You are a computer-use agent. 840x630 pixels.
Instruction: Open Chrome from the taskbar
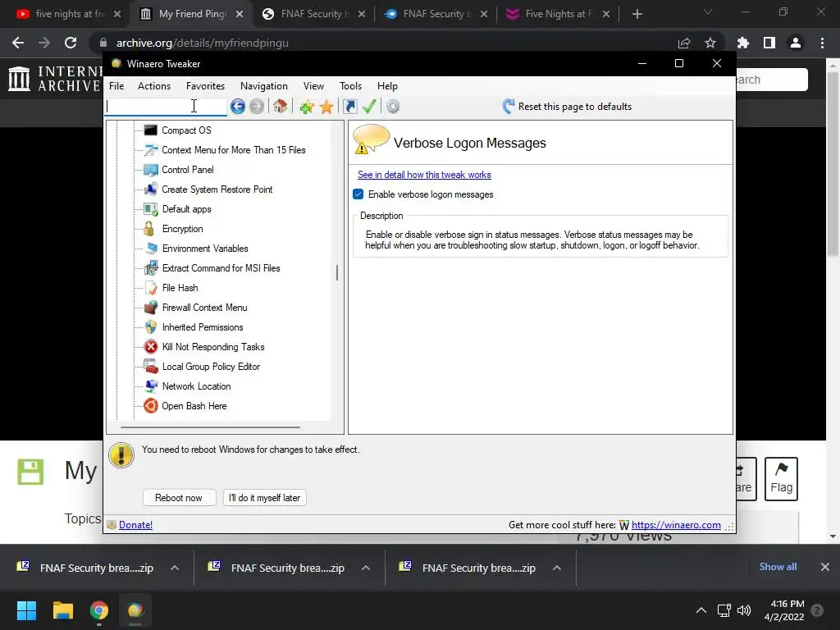pyautogui.click(x=99, y=610)
